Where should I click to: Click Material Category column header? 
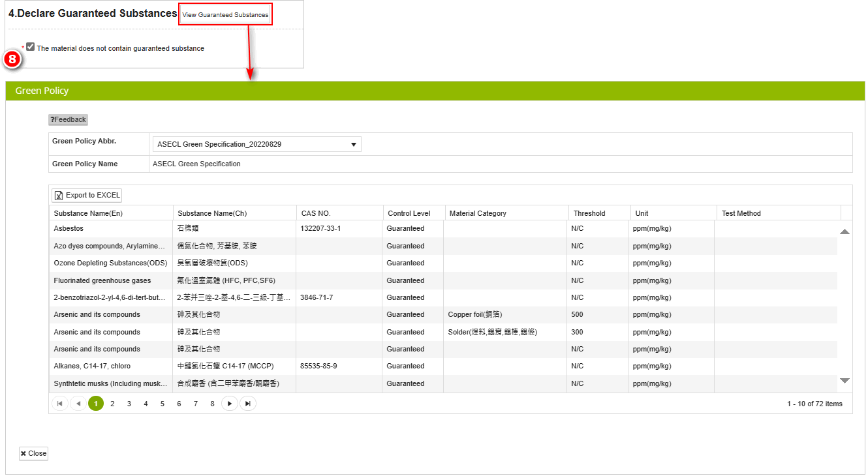[506, 213]
